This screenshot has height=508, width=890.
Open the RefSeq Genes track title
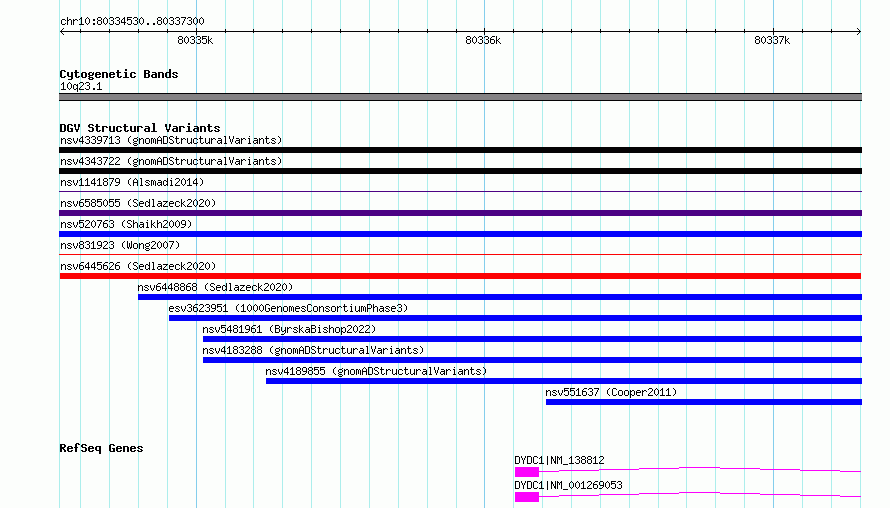point(101,448)
